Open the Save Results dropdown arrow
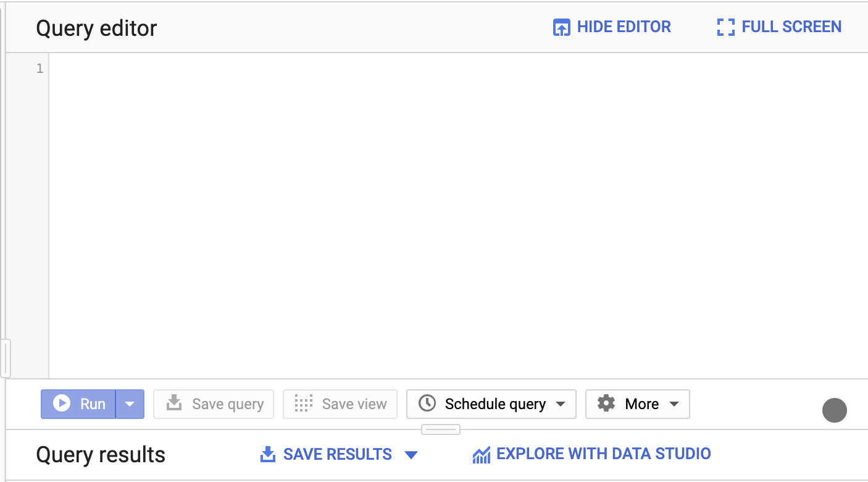The image size is (868, 482). pyautogui.click(x=411, y=455)
